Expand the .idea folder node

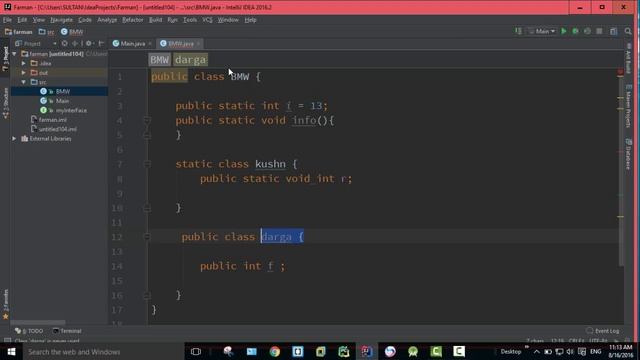24,63
